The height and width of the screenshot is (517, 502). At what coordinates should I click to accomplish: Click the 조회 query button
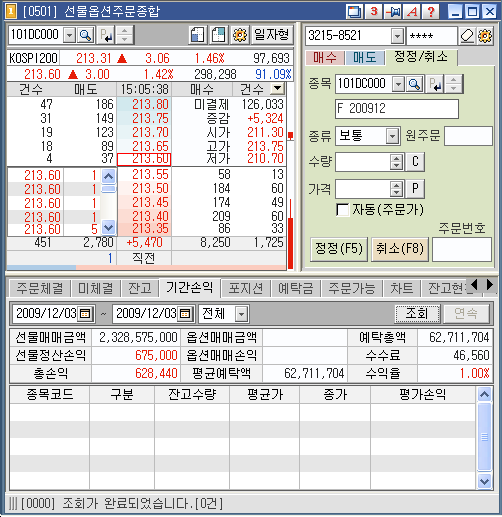(x=417, y=314)
